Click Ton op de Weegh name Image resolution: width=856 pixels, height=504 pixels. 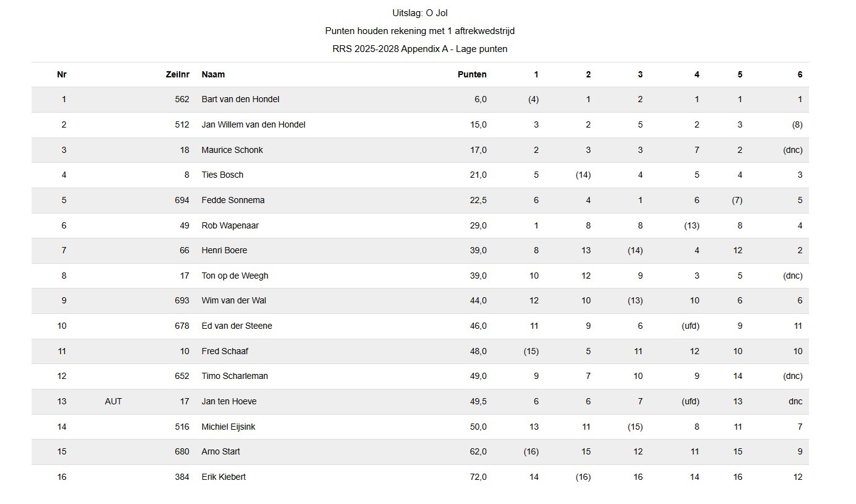[x=235, y=276]
